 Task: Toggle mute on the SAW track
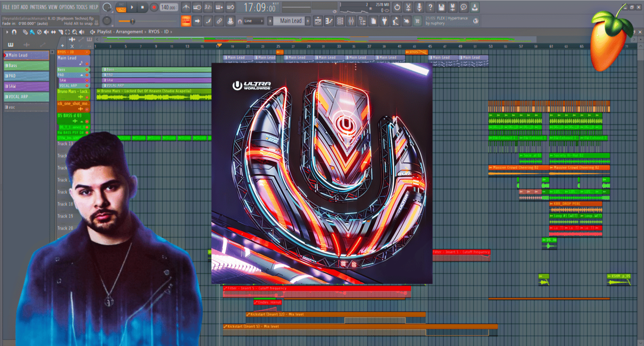click(x=87, y=80)
